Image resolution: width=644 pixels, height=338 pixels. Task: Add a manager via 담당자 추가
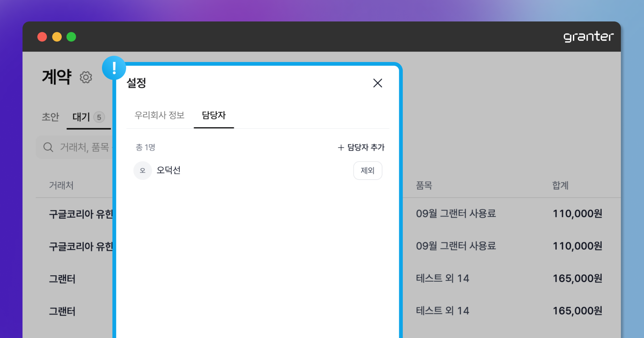pyautogui.click(x=361, y=148)
